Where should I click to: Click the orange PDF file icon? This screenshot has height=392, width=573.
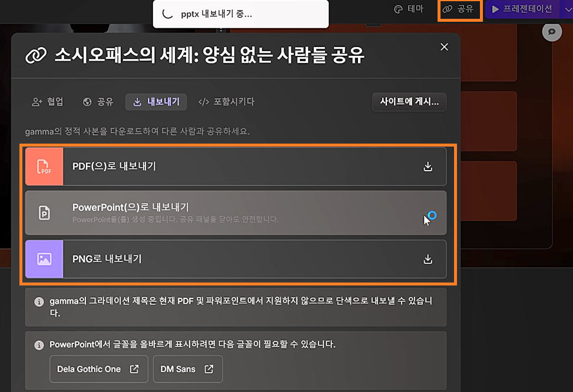tap(44, 166)
